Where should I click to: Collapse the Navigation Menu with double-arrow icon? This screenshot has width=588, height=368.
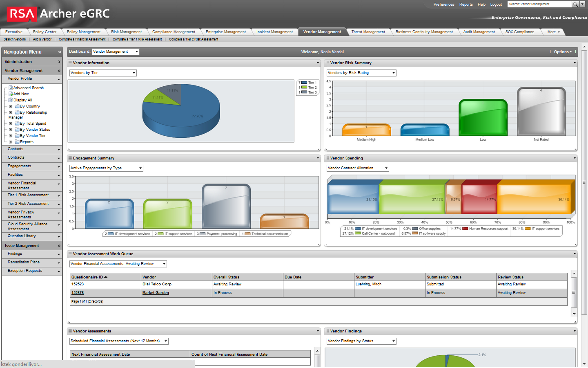click(x=60, y=52)
